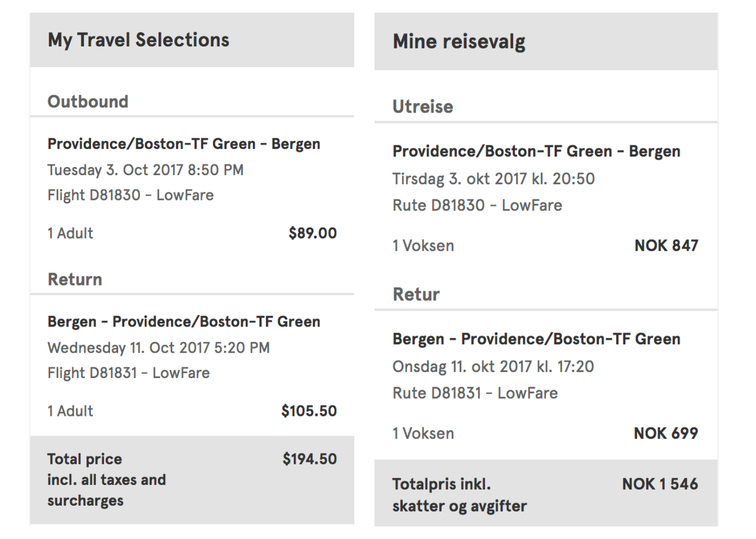Click Onsdag 11. okt 2017 return date
Viewport: 756px width, 539px height.
[x=493, y=366]
